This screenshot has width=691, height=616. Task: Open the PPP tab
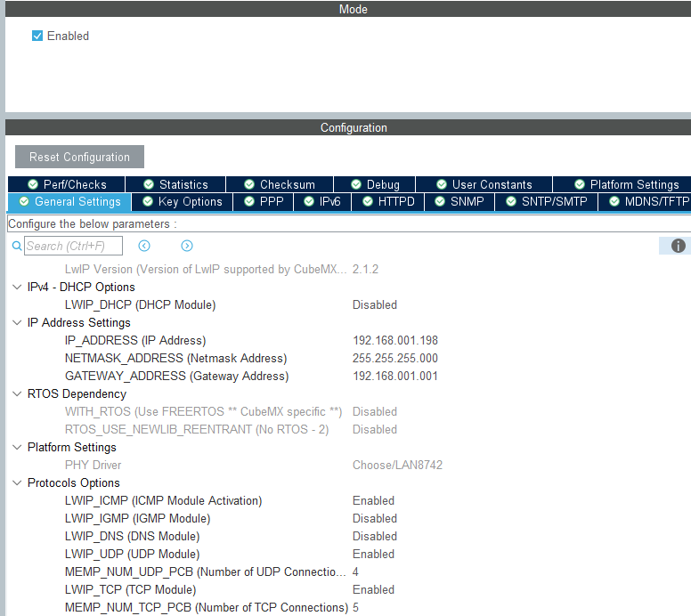(x=264, y=202)
